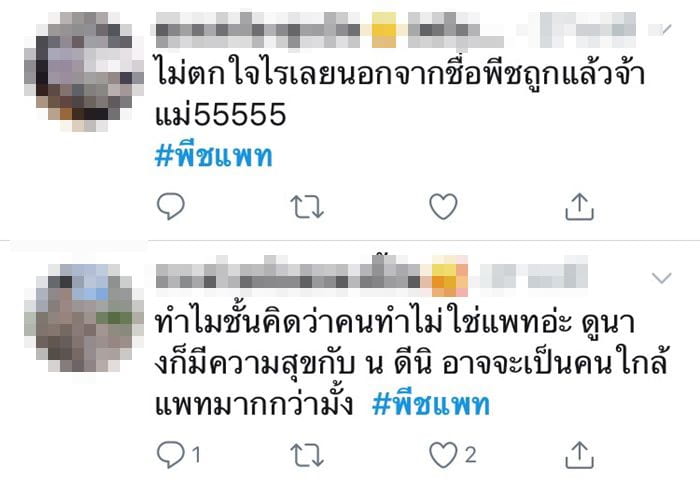The width and height of the screenshot is (700, 481).
Task: Open the tweet text starting with ไม่ตกใจไรเลย
Action: tap(400, 94)
